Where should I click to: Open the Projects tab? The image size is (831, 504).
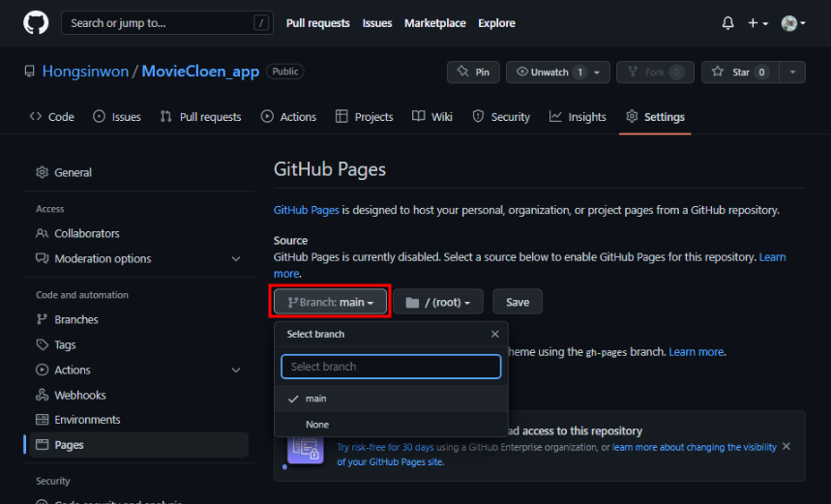(x=365, y=117)
